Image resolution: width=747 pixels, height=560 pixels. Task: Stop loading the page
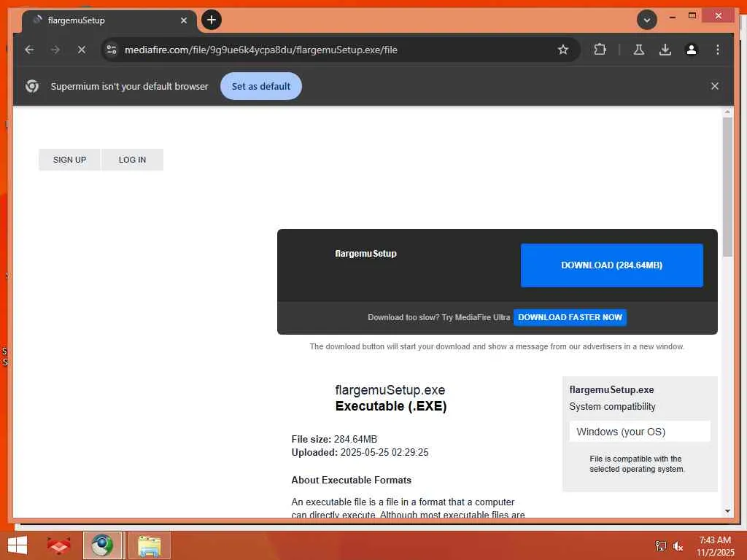(82, 50)
